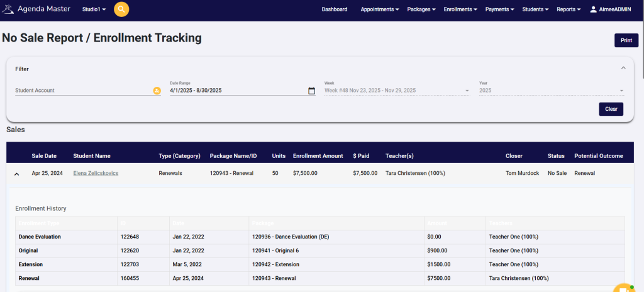The image size is (644, 292).
Task: Click the Print button
Action: click(x=626, y=40)
